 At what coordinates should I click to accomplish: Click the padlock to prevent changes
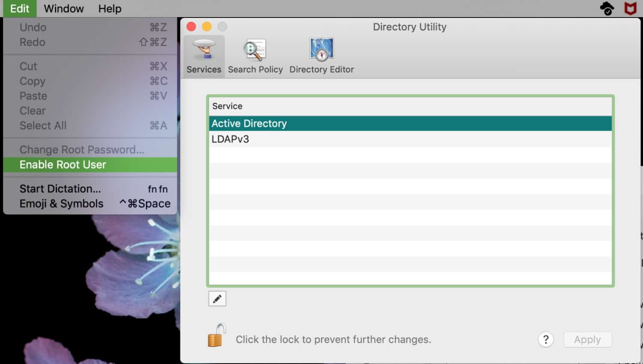(x=217, y=335)
